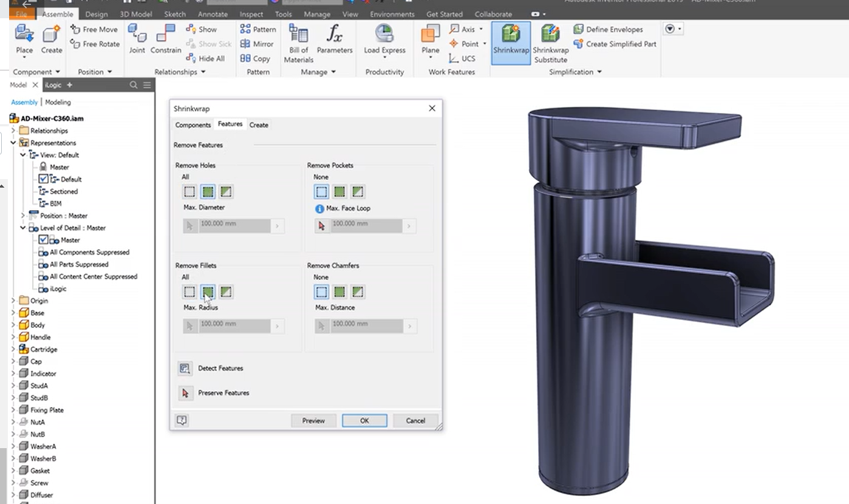
Task: Select Remove Holes None option
Action: 189,192
